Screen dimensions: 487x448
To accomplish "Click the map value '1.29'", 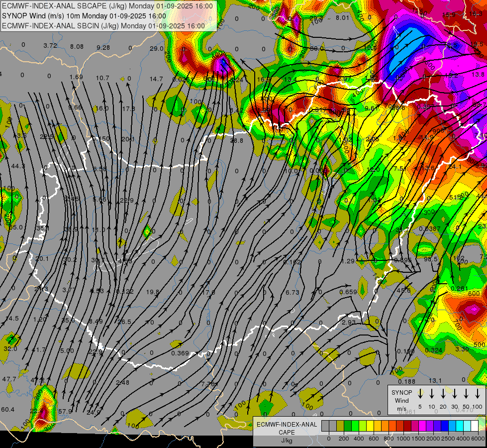I will (x=348, y=261).
